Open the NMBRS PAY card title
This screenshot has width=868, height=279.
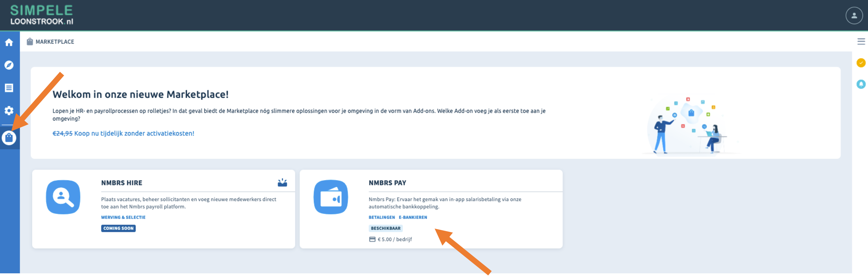coord(387,183)
